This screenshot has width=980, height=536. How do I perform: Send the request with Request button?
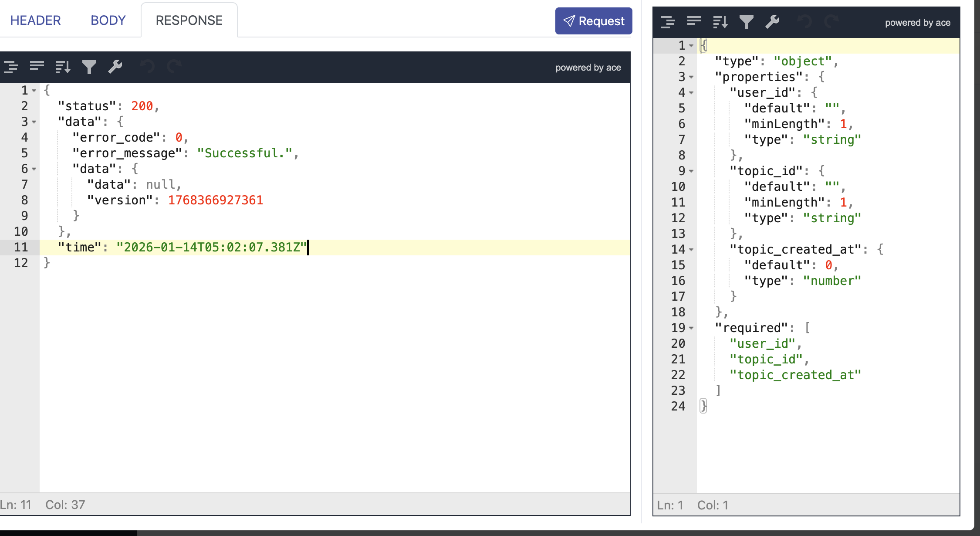593,21
